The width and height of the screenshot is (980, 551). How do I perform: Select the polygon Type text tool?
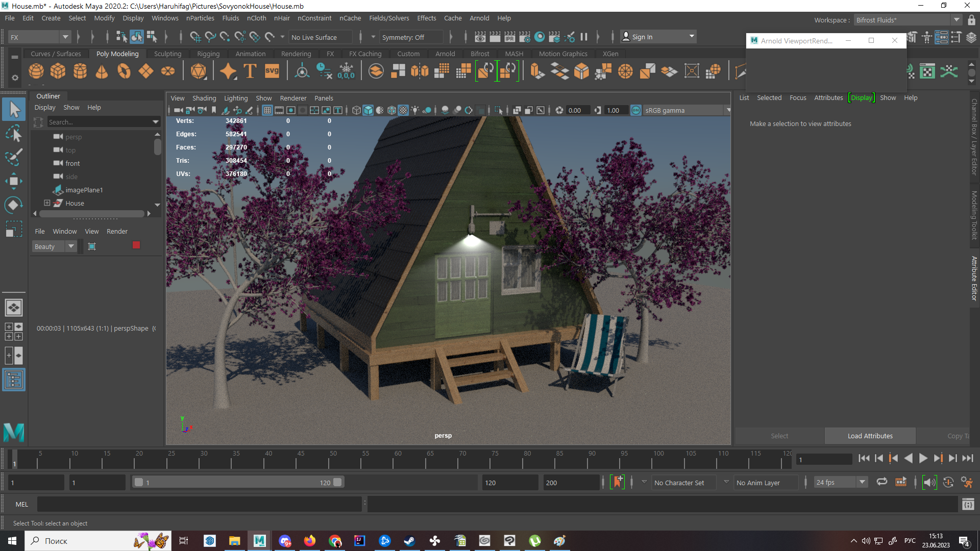pos(250,71)
